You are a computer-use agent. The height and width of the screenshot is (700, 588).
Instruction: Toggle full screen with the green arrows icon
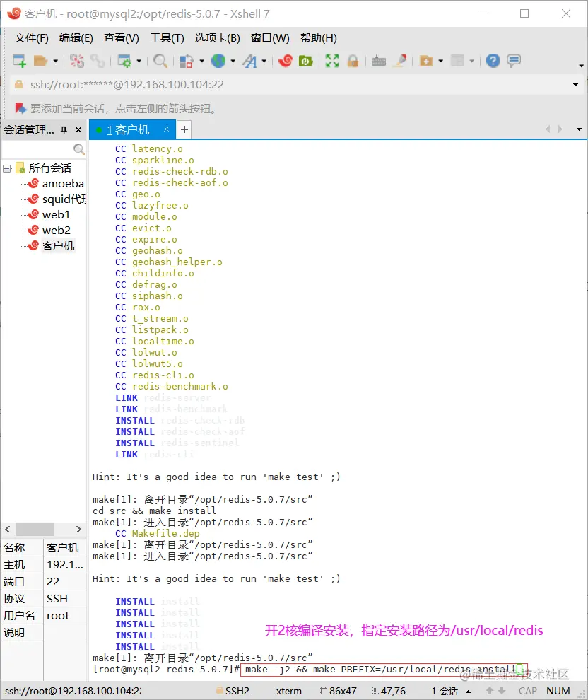(x=332, y=61)
